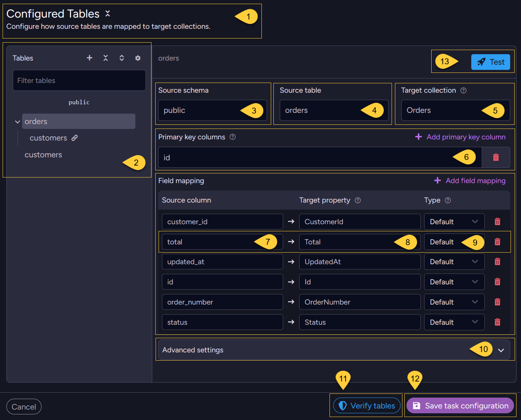The width and height of the screenshot is (521, 420).
Task: Expand all tables in the Tables panel
Action: (x=122, y=58)
